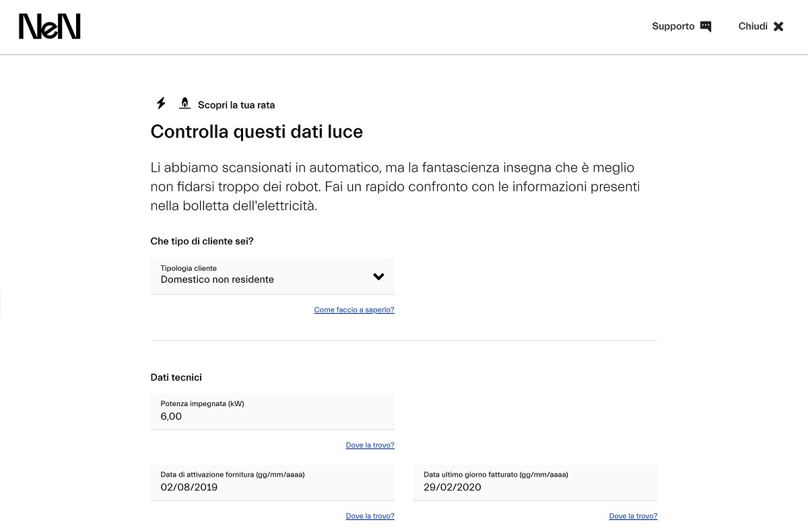Edit the Data ultimo giorno fatturato field
The width and height of the screenshot is (808, 532).
[x=535, y=482]
